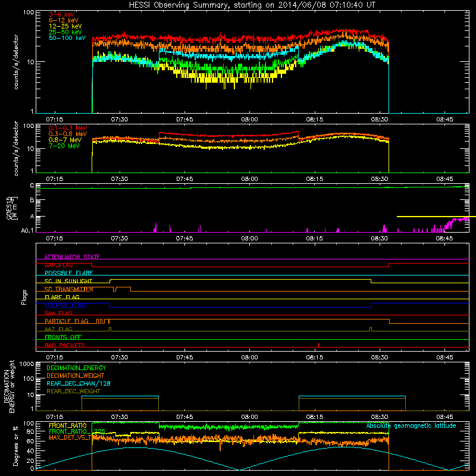This screenshot has width=476, height=476.
Task: Click the PARTICLE_FLAG pulses near 07:27
Action: point(103,321)
